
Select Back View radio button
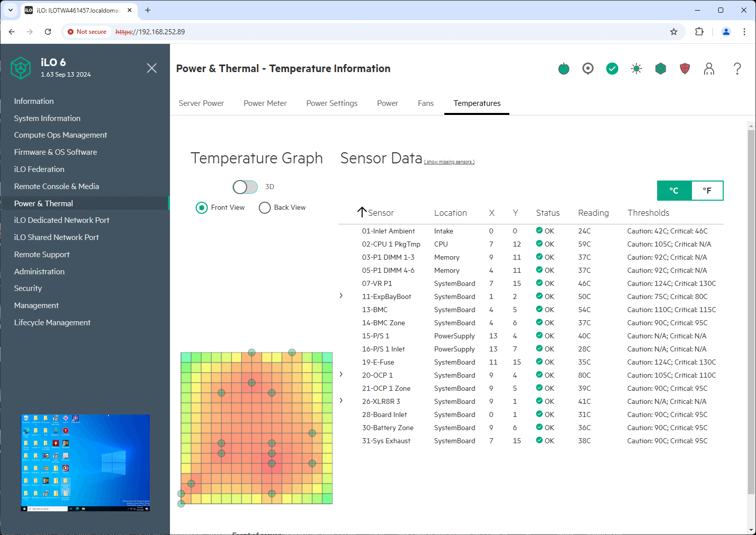pyautogui.click(x=265, y=208)
